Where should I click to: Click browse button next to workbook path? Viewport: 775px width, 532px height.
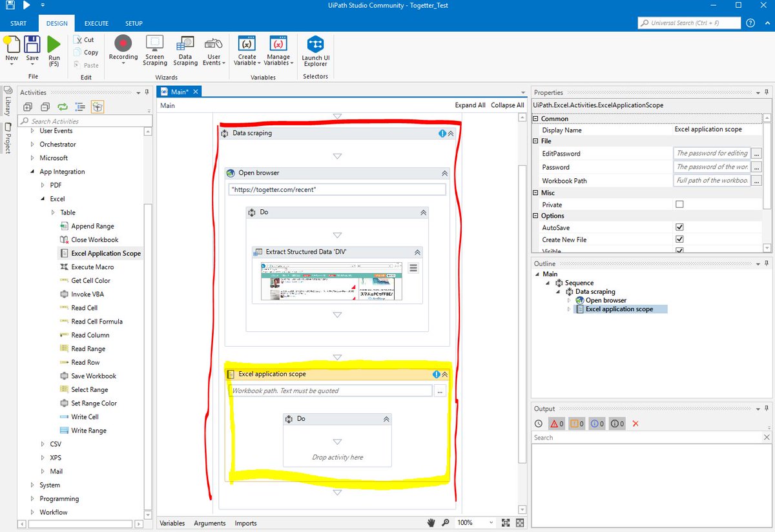[440, 391]
